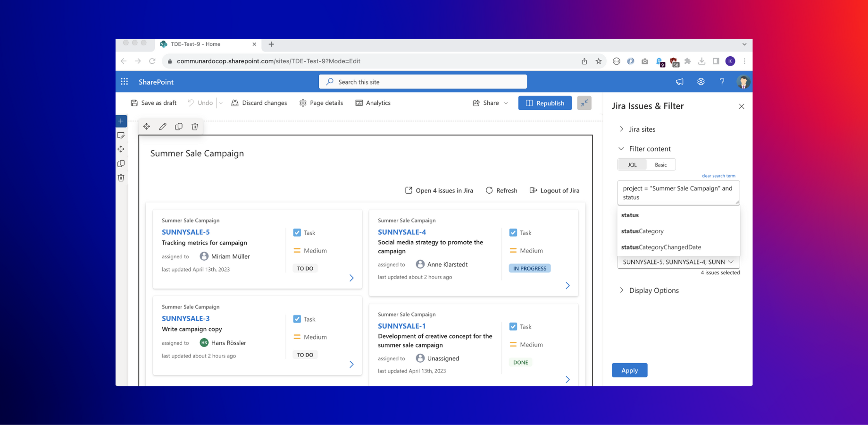Close the Jira Issues & Filter panel
This screenshot has width=868, height=425.
tap(742, 106)
